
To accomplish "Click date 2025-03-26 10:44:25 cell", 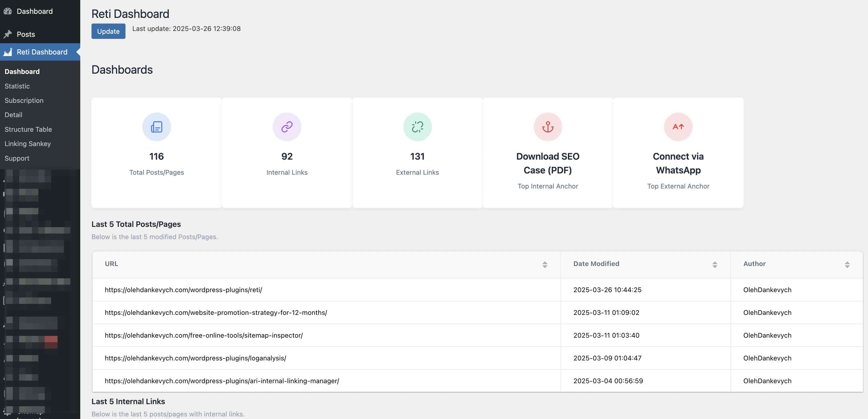I will pyautogui.click(x=607, y=290).
